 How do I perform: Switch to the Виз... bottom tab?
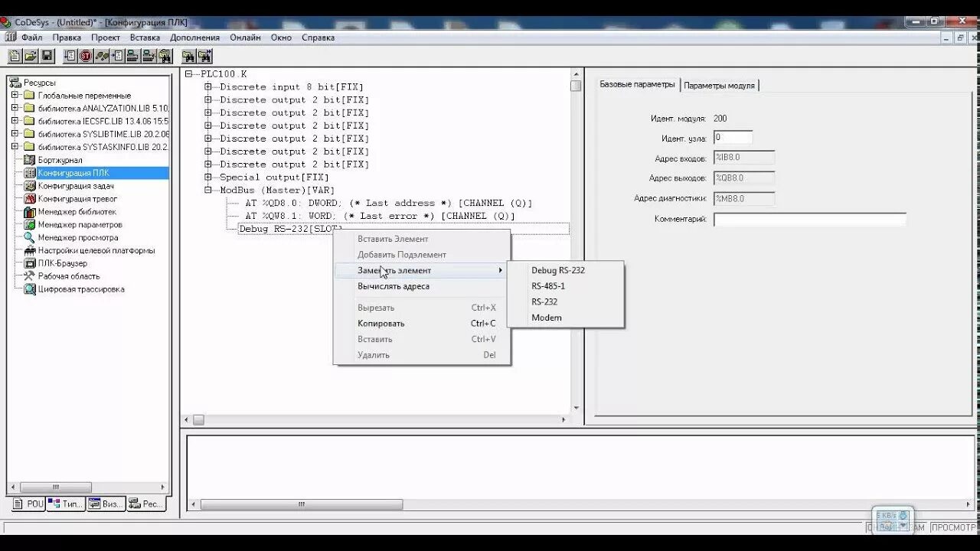point(106,504)
